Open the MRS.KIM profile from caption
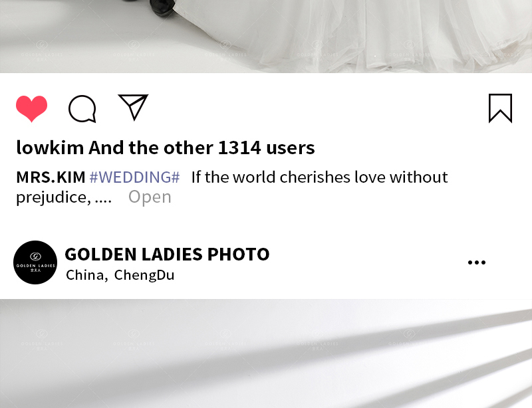The height and width of the screenshot is (408, 532). tap(51, 177)
